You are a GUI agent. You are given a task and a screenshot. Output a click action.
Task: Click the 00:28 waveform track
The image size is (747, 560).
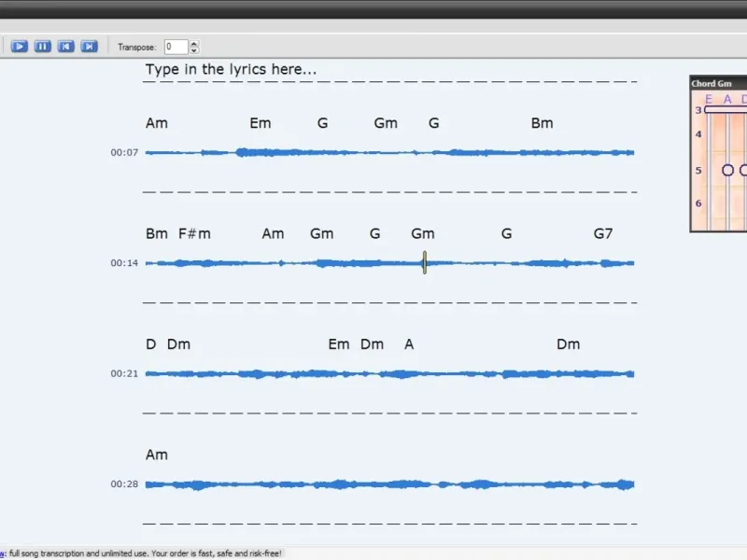point(389,484)
